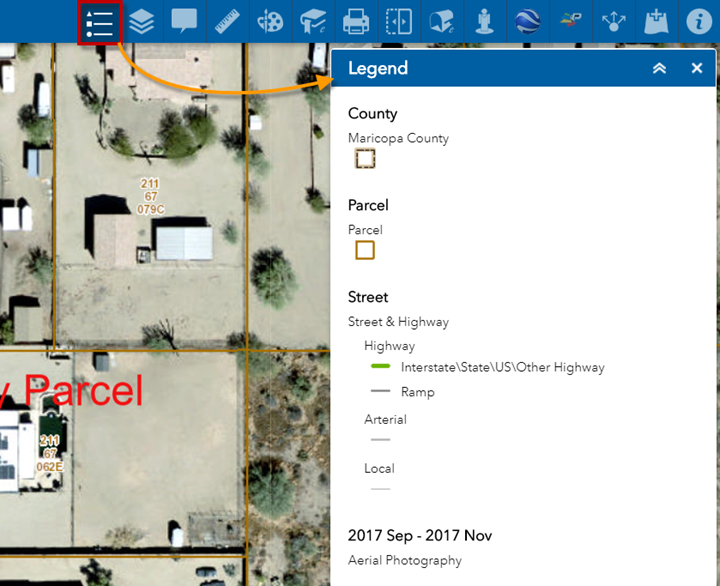720x586 pixels.
Task: Open the share network icon
Action: pyautogui.click(x=612, y=22)
